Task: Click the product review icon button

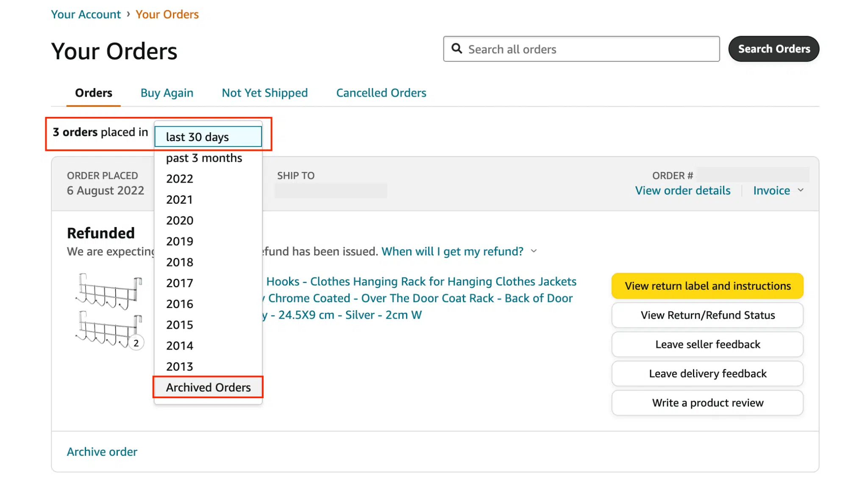Action: (x=708, y=403)
